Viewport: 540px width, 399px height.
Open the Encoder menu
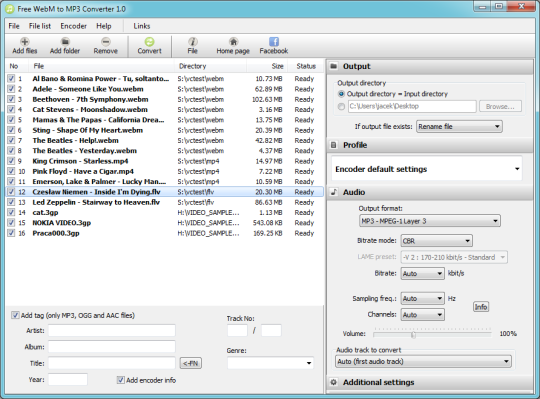pos(73,26)
